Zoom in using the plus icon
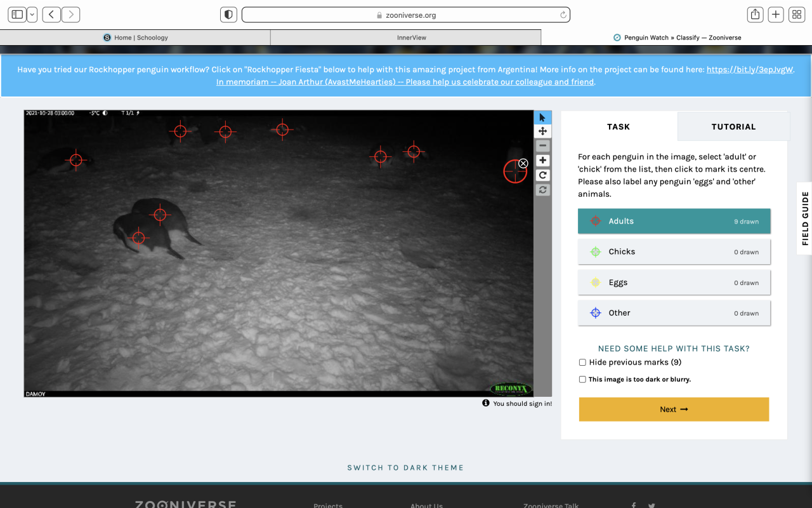The image size is (812, 508). (x=542, y=161)
